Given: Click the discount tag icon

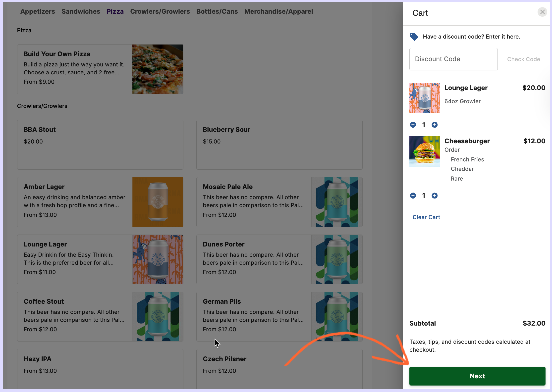Looking at the screenshot, I should 414,37.
